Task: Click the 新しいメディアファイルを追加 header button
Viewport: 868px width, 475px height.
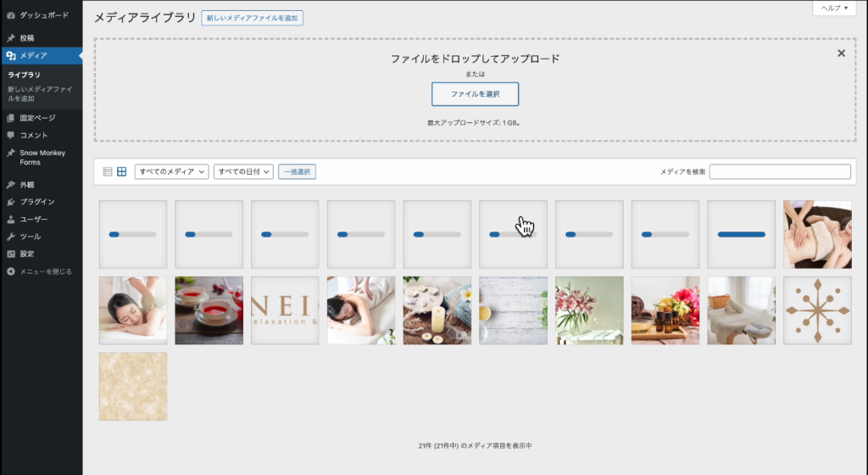Action: click(x=252, y=19)
